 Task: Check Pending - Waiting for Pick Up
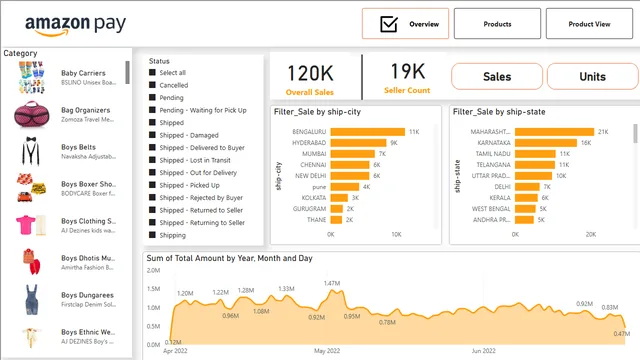tap(152, 110)
